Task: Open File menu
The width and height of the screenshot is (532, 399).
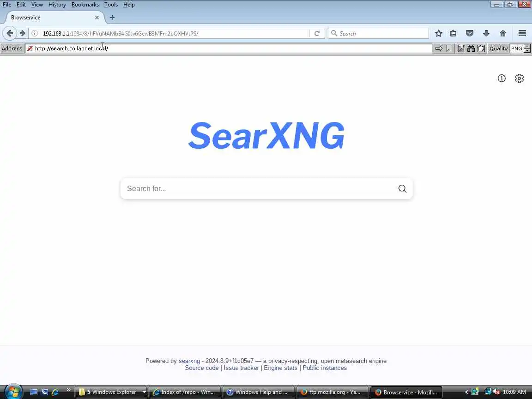Action: (x=7, y=5)
